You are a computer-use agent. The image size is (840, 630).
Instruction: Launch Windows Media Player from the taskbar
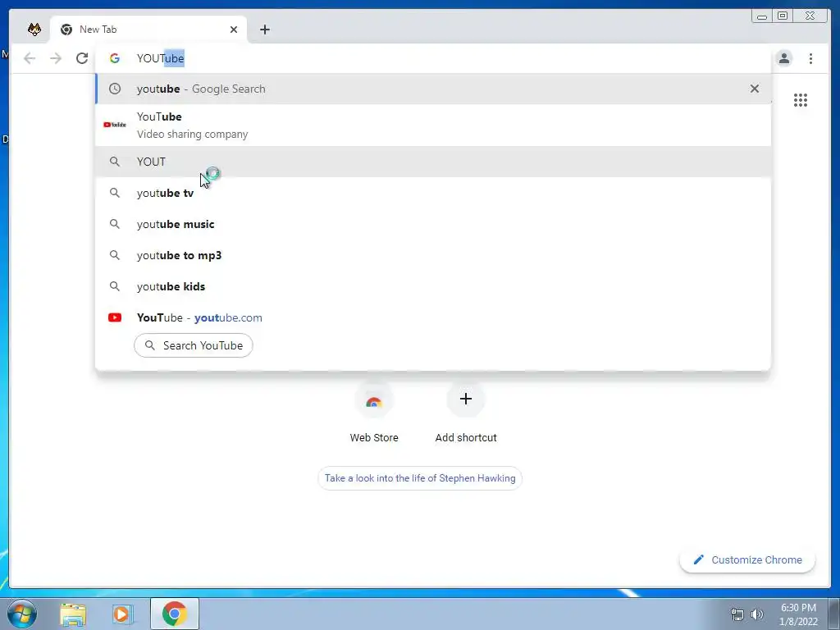[122, 614]
